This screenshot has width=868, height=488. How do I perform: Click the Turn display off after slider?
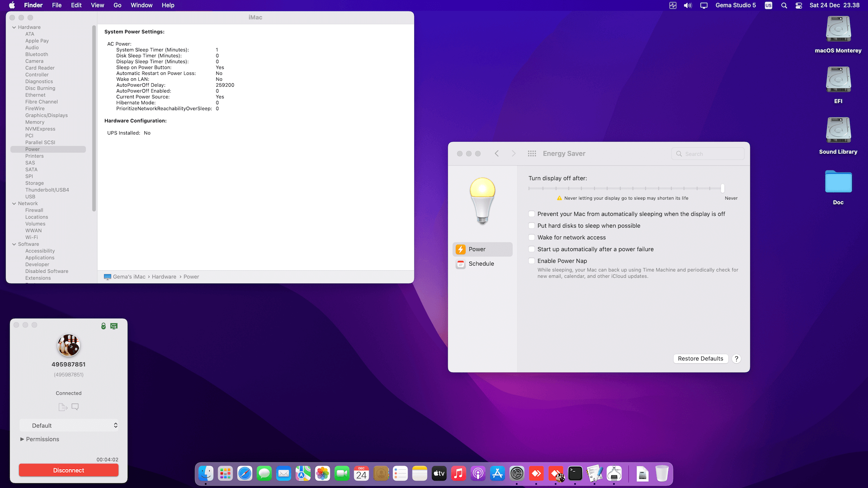[722, 188]
